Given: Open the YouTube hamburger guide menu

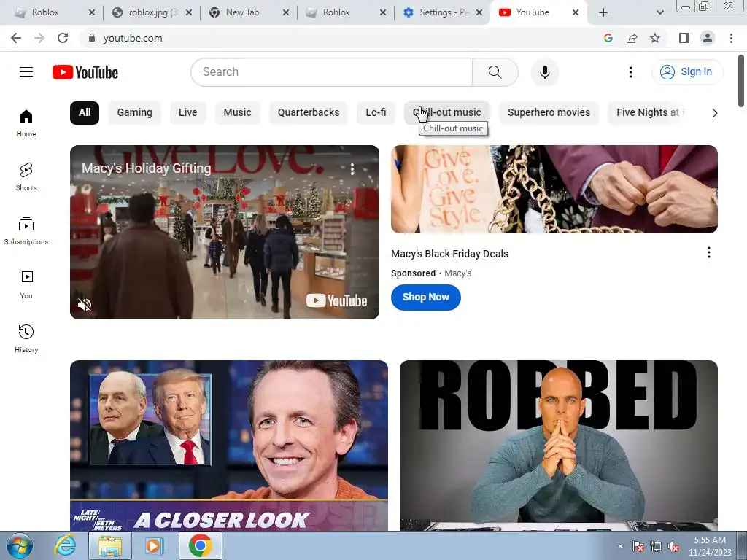Looking at the screenshot, I should tap(26, 72).
